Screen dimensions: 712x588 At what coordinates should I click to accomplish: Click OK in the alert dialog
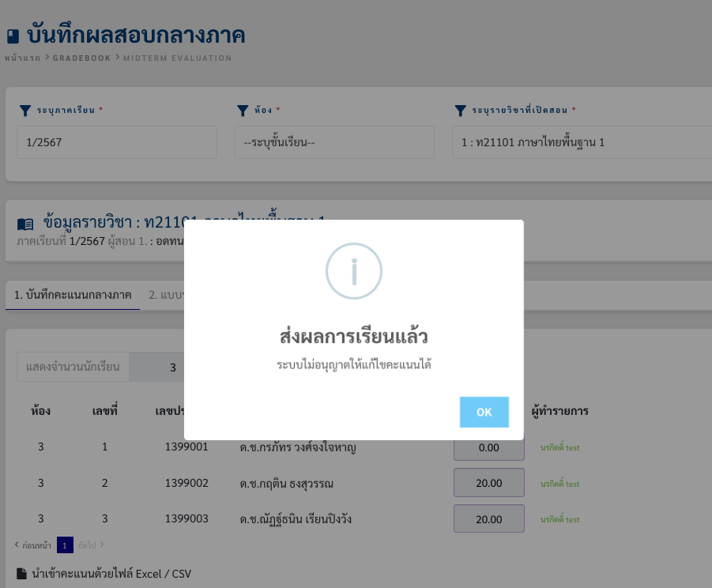pos(484,412)
